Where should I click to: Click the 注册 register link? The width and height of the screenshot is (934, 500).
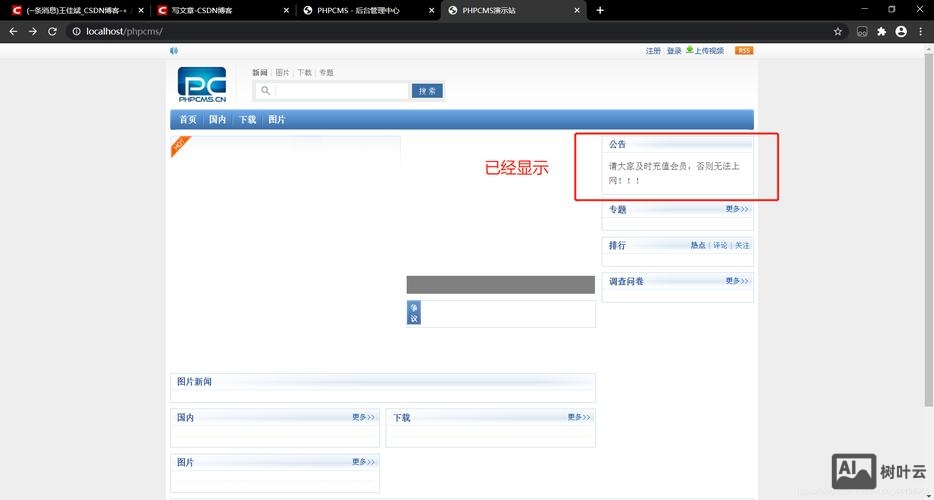[x=653, y=51]
